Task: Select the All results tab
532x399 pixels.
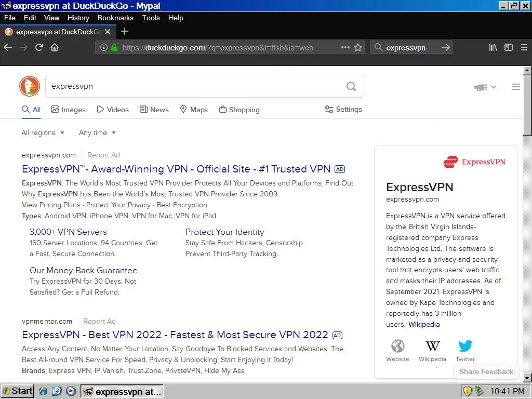Action: 31,110
